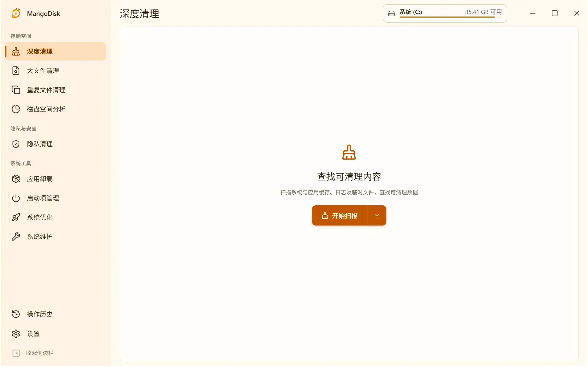Click the C: drive usage progress bar
588x367 pixels.
pyautogui.click(x=450, y=17)
